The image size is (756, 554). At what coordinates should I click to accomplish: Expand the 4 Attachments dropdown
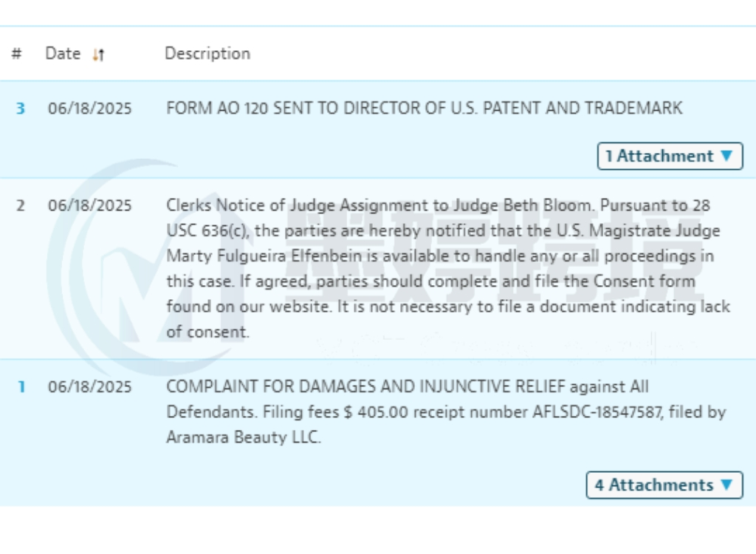664,485
